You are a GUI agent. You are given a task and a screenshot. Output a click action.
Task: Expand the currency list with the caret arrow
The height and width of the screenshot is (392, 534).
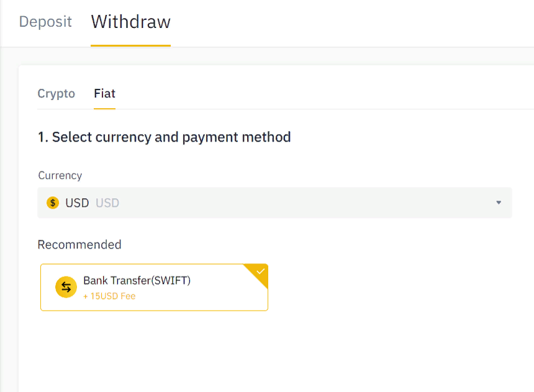point(498,203)
